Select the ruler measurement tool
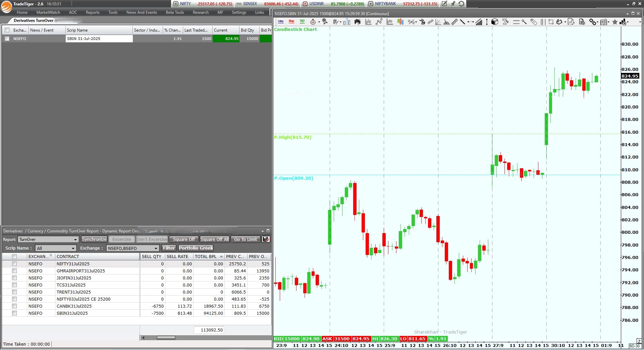This screenshot has height=350, width=644. (454, 22)
